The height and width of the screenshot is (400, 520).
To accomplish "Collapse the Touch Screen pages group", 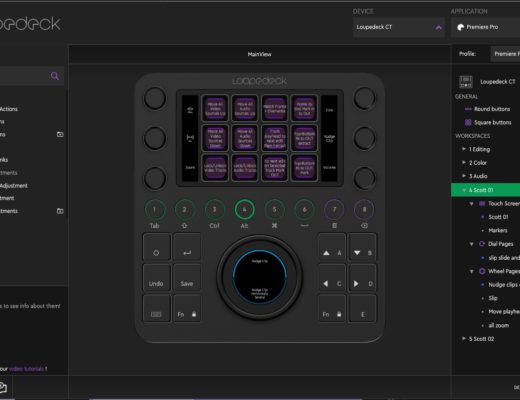I will pos(471,204).
